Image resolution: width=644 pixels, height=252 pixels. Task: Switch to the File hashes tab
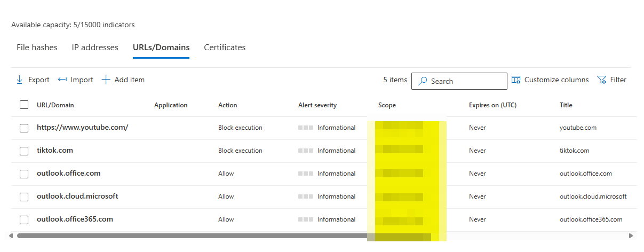[x=37, y=47]
